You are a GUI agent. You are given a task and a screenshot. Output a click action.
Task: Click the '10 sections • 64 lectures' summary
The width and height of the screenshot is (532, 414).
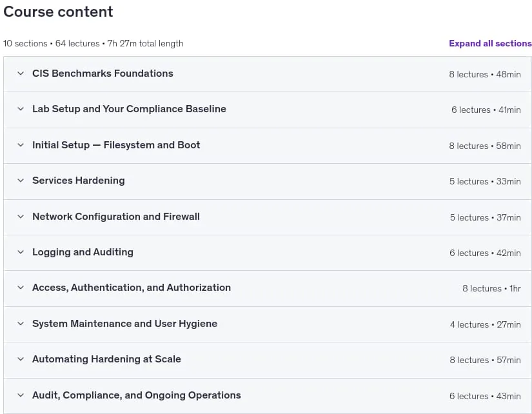click(x=51, y=43)
